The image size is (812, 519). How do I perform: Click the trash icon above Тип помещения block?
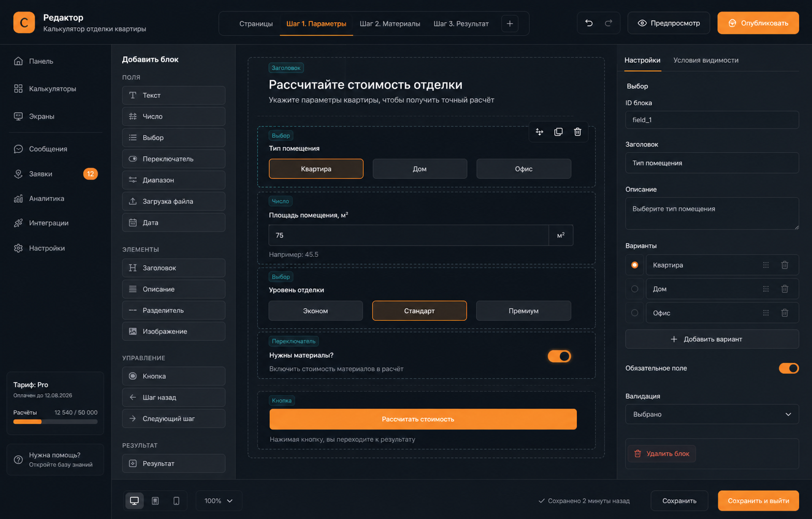pyautogui.click(x=577, y=132)
